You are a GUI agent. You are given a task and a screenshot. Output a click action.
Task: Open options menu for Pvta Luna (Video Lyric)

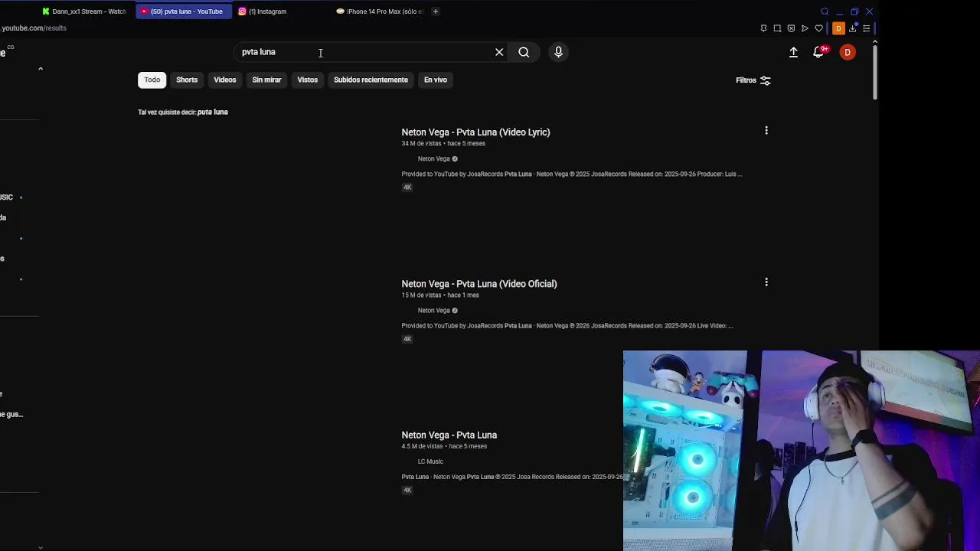tap(766, 131)
